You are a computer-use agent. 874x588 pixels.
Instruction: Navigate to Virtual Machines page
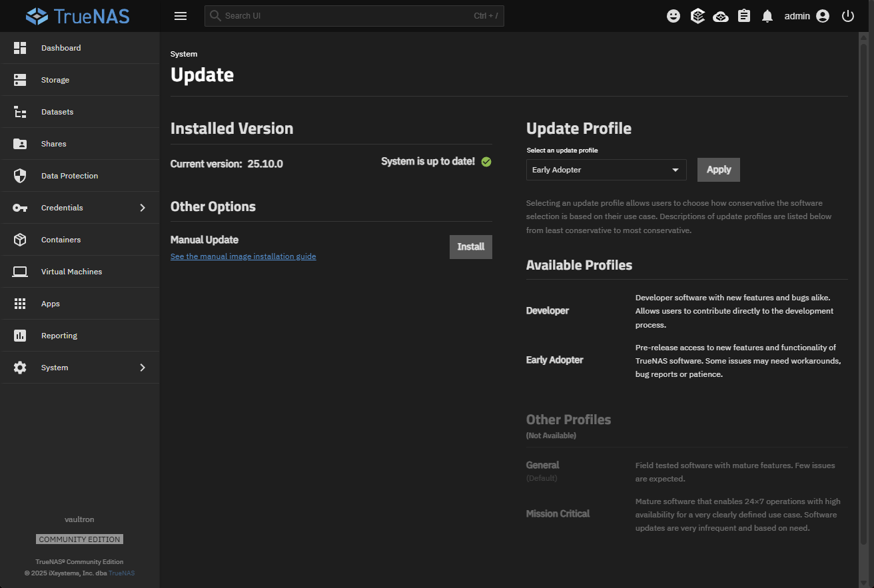[71, 272]
